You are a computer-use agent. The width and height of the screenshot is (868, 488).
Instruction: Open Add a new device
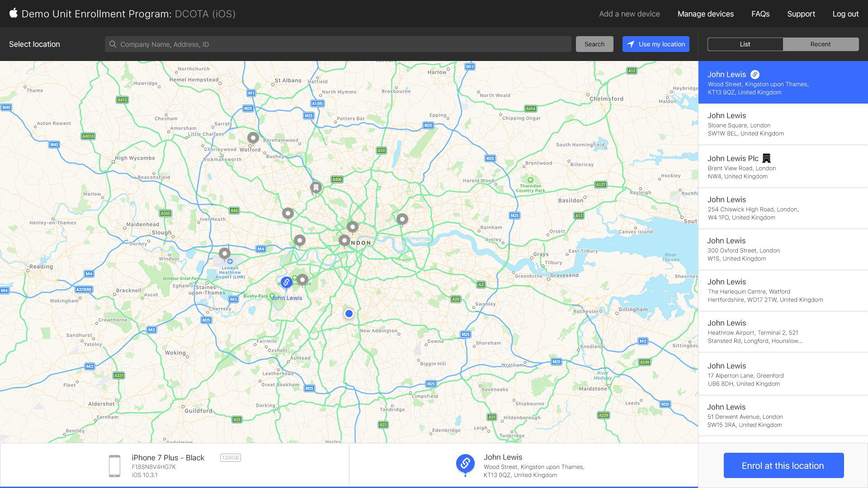[x=629, y=14]
